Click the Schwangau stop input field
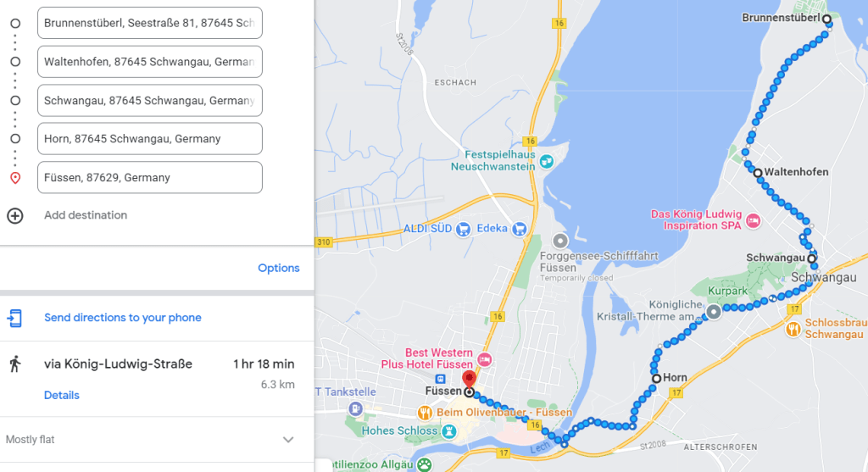The image size is (868, 472). [150, 101]
